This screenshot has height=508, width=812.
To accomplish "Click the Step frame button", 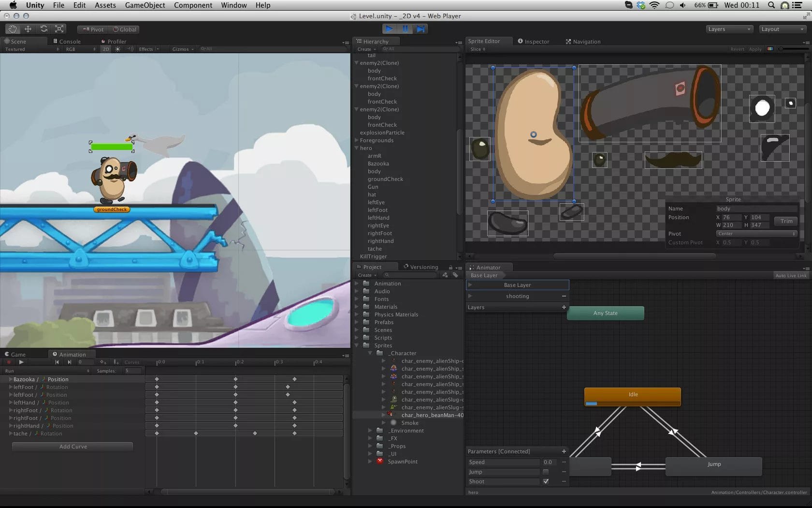I will click(x=420, y=29).
